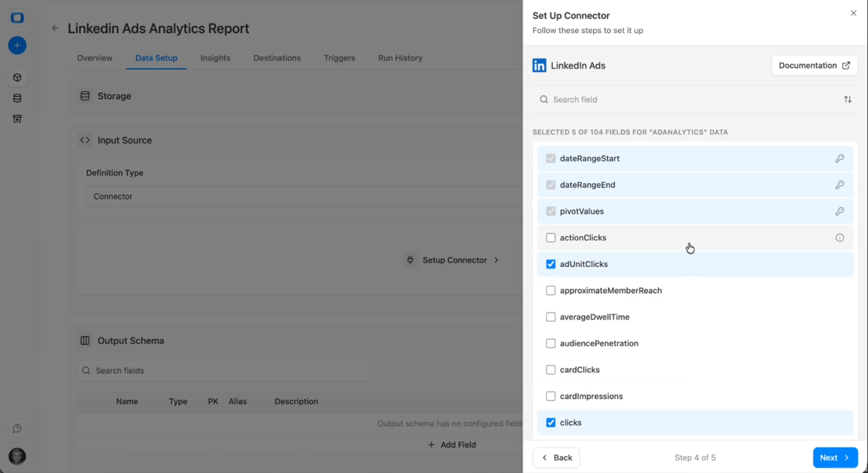868x473 pixels.
Task: Click the Add Field button
Action: click(x=452, y=445)
